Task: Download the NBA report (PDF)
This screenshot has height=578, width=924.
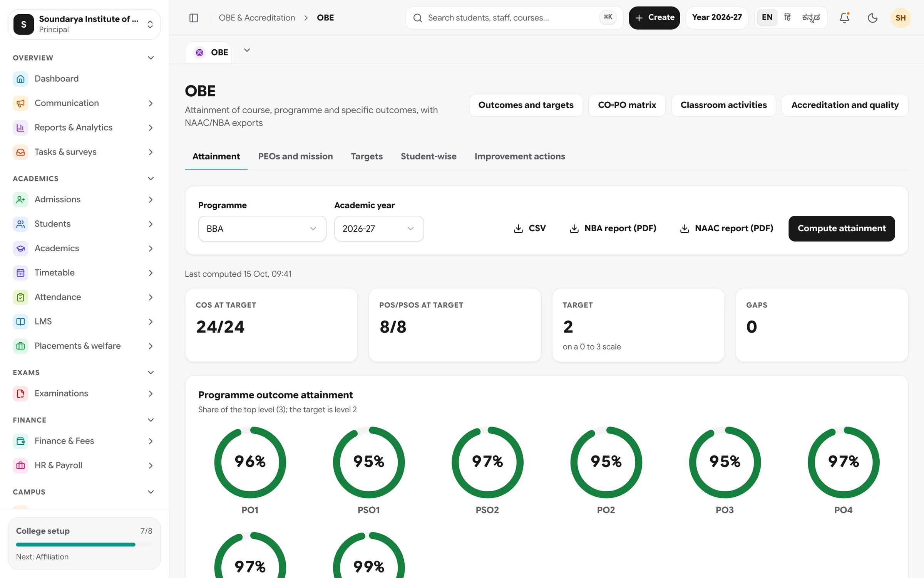Action: click(613, 229)
